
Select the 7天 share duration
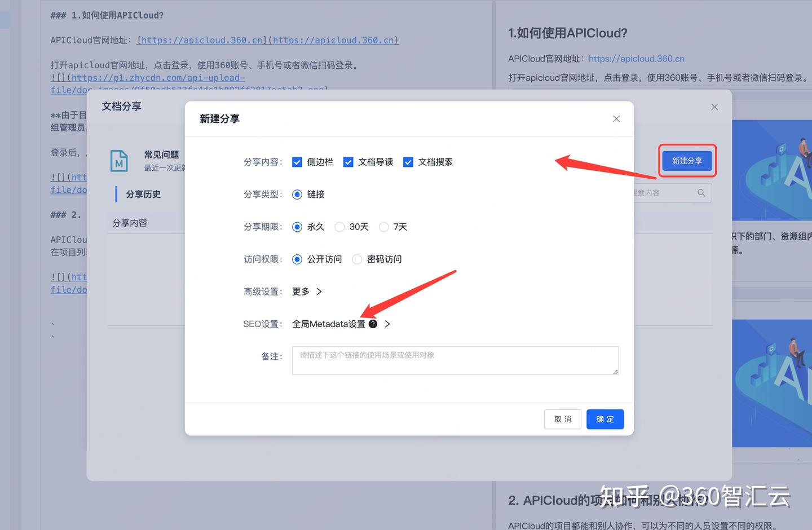(384, 227)
